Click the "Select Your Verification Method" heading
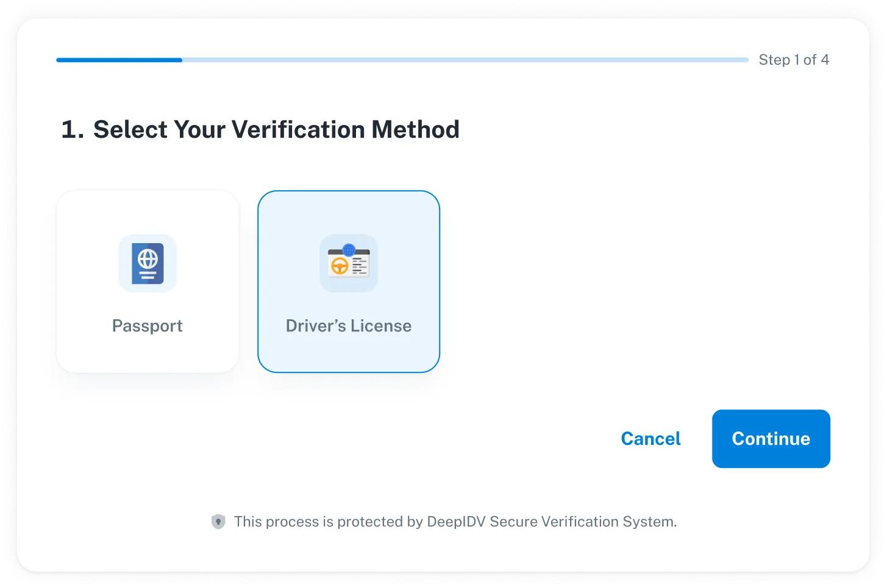Image resolution: width=887 pixels, height=588 pixels. coord(276,130)
